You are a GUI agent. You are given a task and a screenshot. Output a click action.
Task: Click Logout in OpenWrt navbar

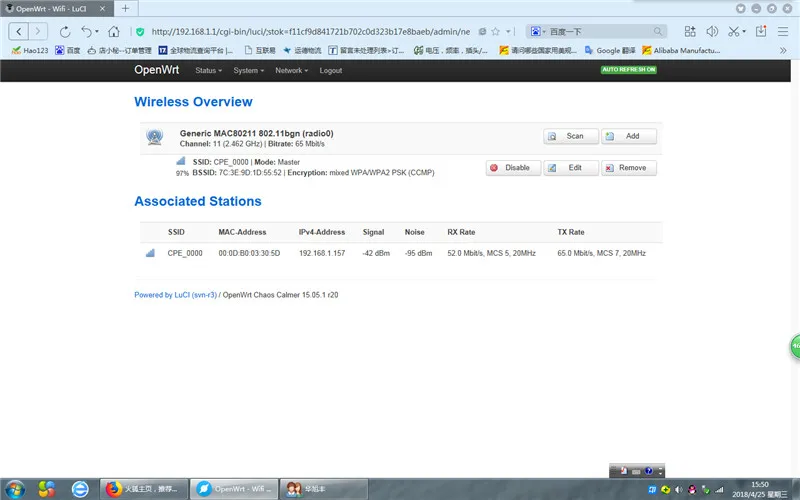[331, 70]
